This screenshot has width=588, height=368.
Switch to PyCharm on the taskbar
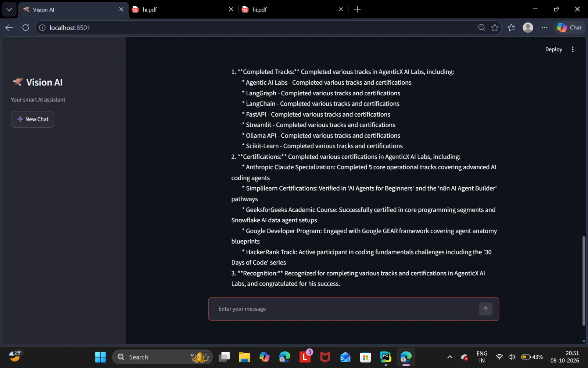click(x=386, y=357)
